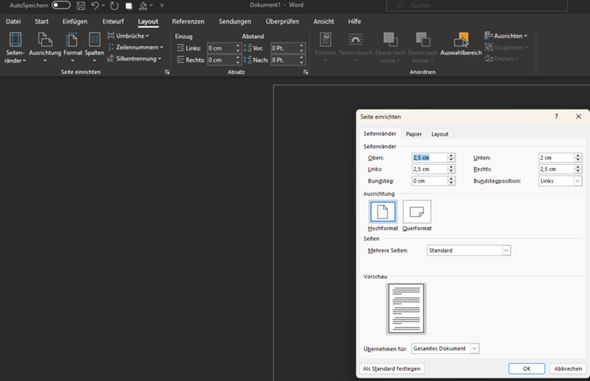Screen dimensions: 590x381
Task: Click the Bundsteg stepper arrows
Action: [x=451, y=181]
